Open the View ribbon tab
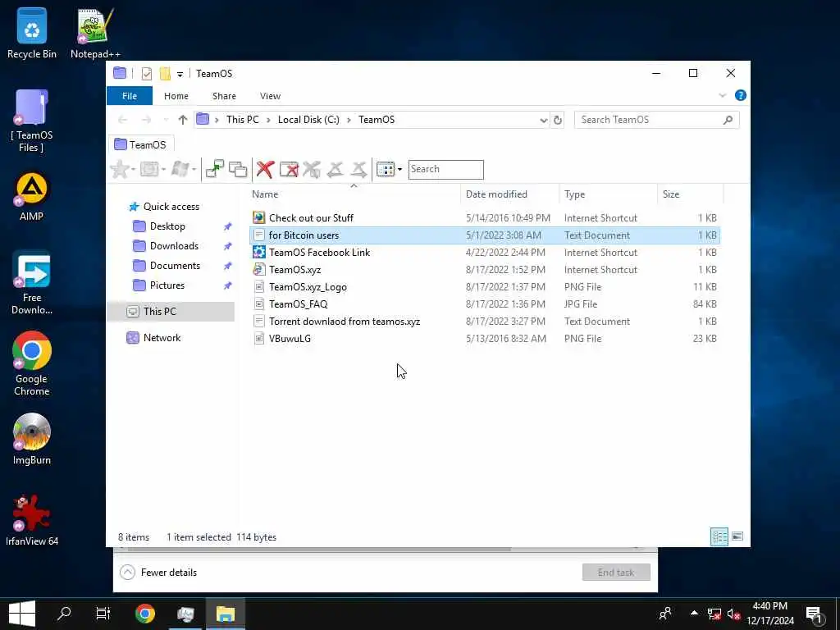This screenshot has width=840, height=630. (x=270, y=96)
